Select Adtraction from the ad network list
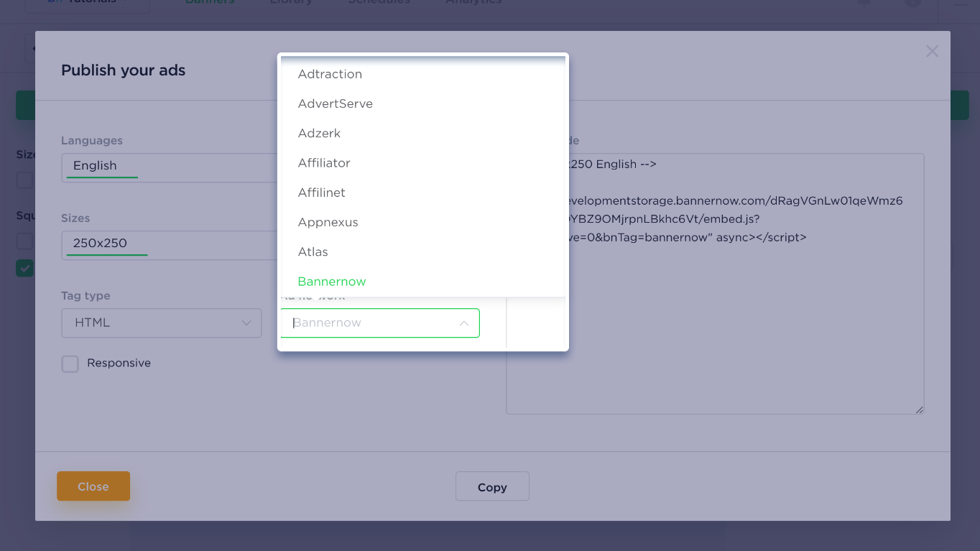Screen dimensions: 980x551 coord(422,74)
